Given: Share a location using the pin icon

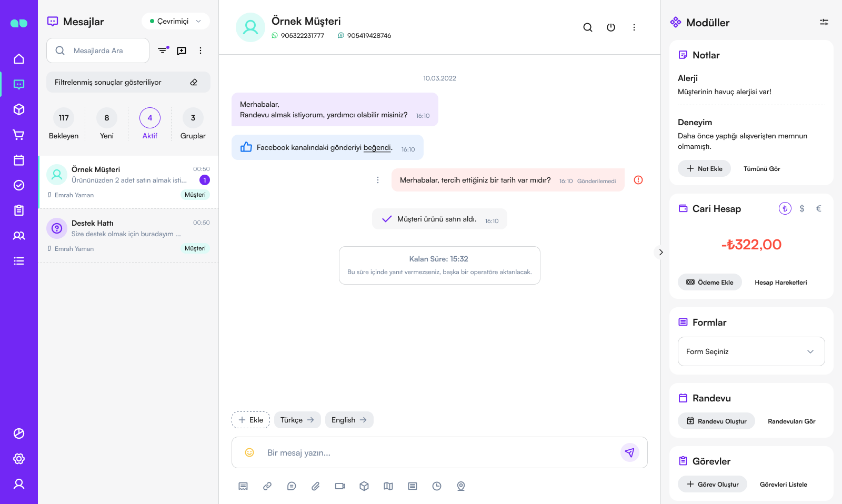Looking at the screenshot, I should pos(461,486).
